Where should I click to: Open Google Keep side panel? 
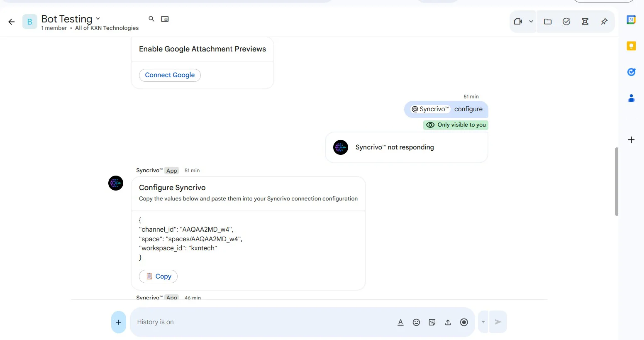tap(631, 46)
